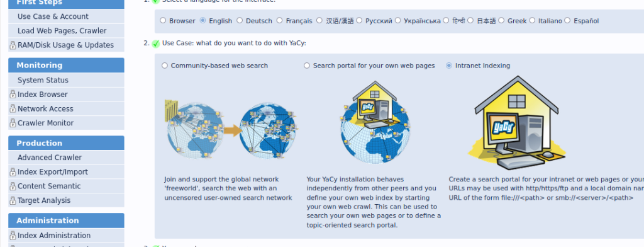Select the 汉语/漢語 language radio button
The image size is (644, 247).
point(319,20)
